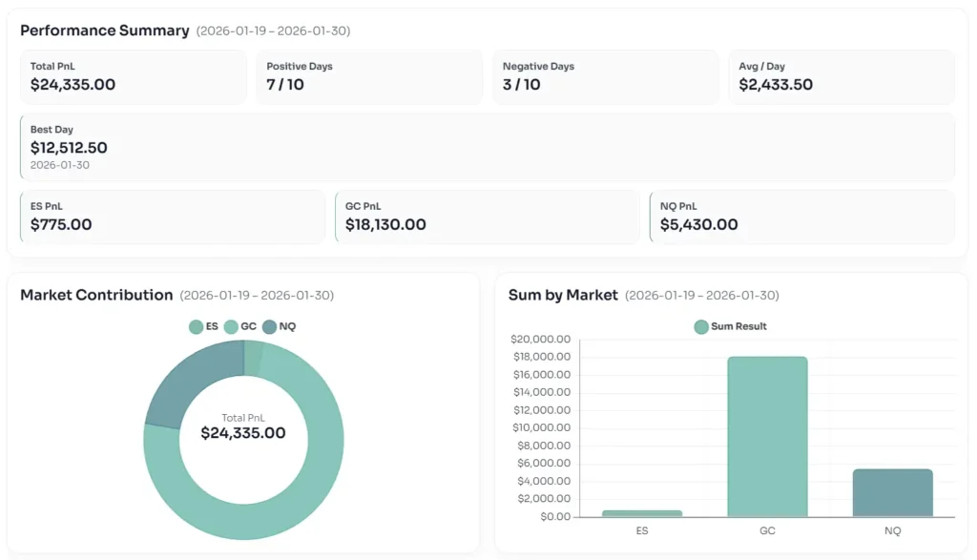
Task: Toggle the NQ legend item in donut chart
Action: 279,326
